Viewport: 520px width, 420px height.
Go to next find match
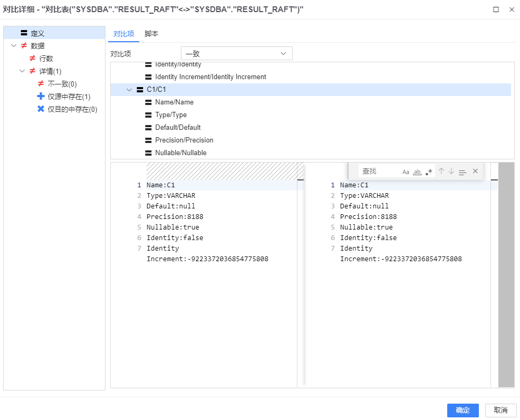[x=451, y=171]
